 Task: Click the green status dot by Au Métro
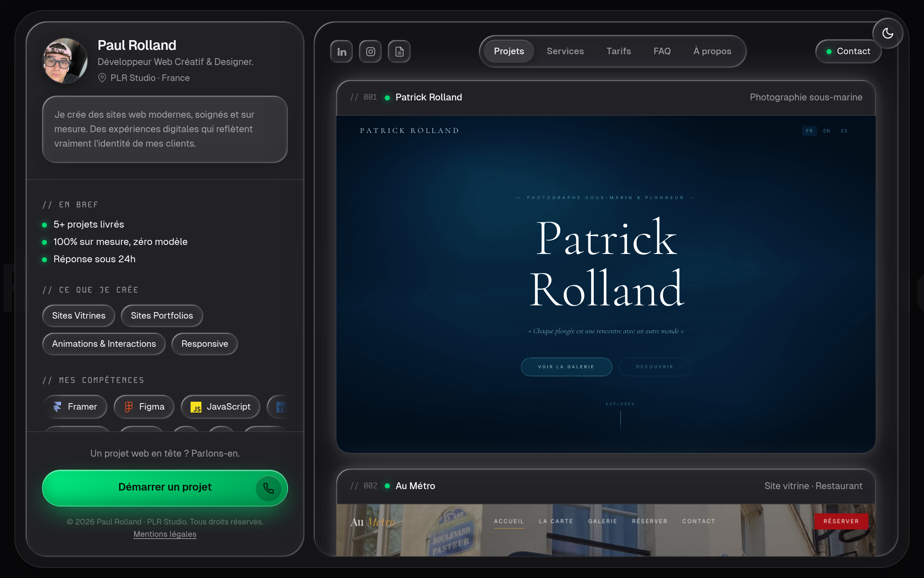387,486
